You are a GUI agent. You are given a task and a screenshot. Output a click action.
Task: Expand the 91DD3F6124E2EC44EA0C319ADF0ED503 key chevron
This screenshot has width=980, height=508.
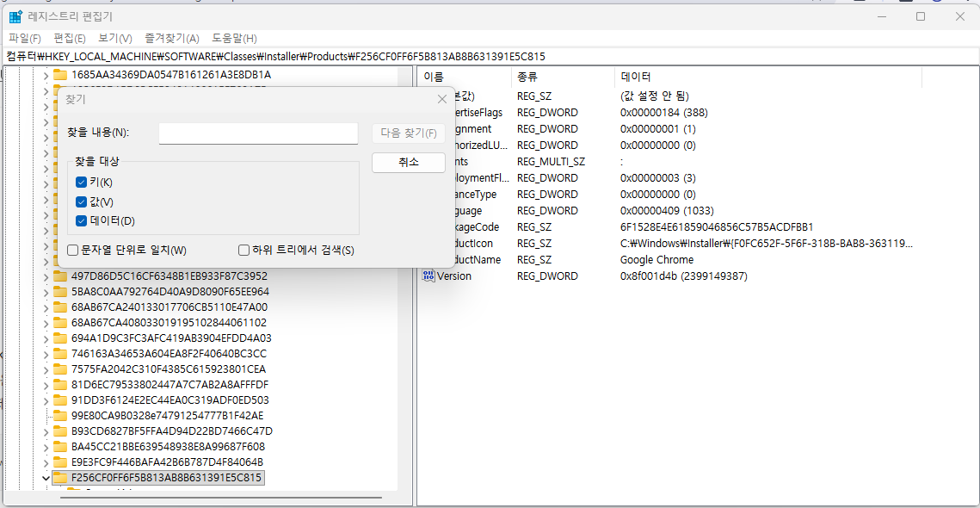[x=46, y=400]
